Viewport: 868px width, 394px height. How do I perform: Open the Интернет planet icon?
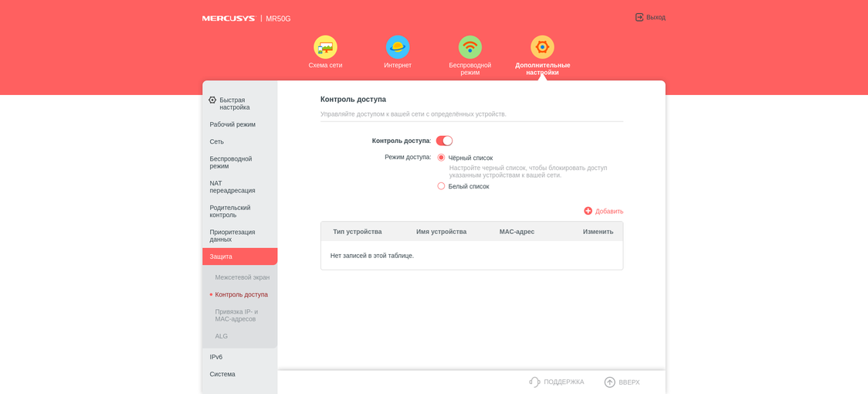(398, 47)
